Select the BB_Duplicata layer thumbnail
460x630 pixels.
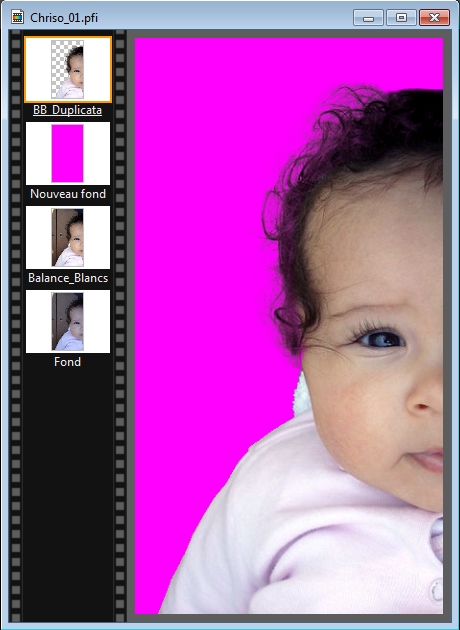tap(68, 70)
